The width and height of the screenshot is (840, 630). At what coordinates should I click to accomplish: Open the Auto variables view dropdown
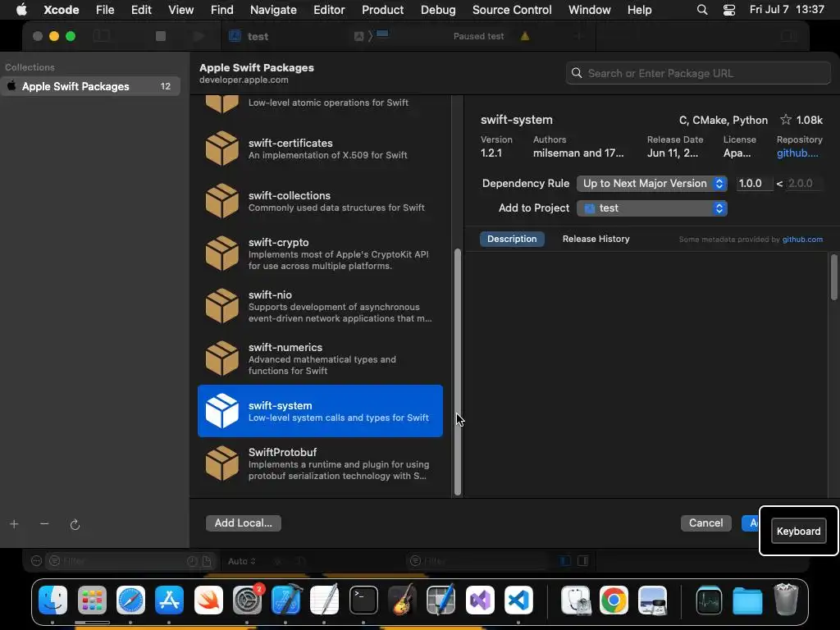242,561
